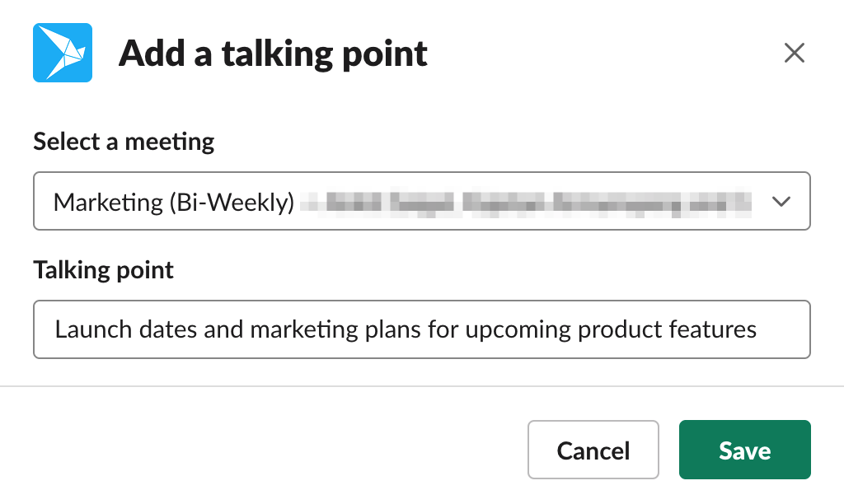
Task: Click the blurred text in the meeting dropdown
Action: (525, 203)
